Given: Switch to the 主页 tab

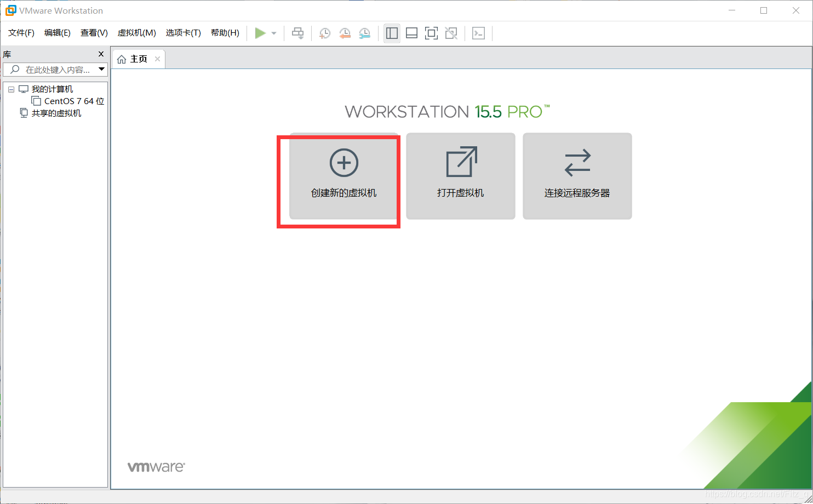Looking at the screenshot, I should tap(139, 59).
